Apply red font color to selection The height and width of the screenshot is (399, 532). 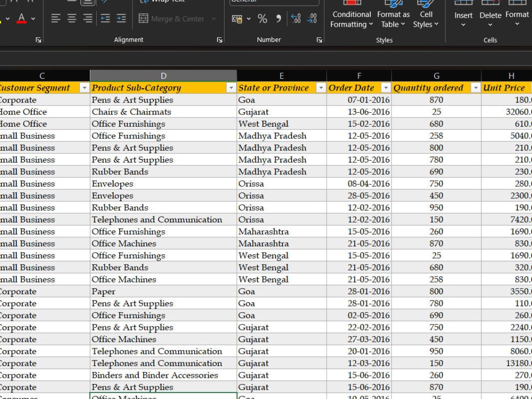21,18
